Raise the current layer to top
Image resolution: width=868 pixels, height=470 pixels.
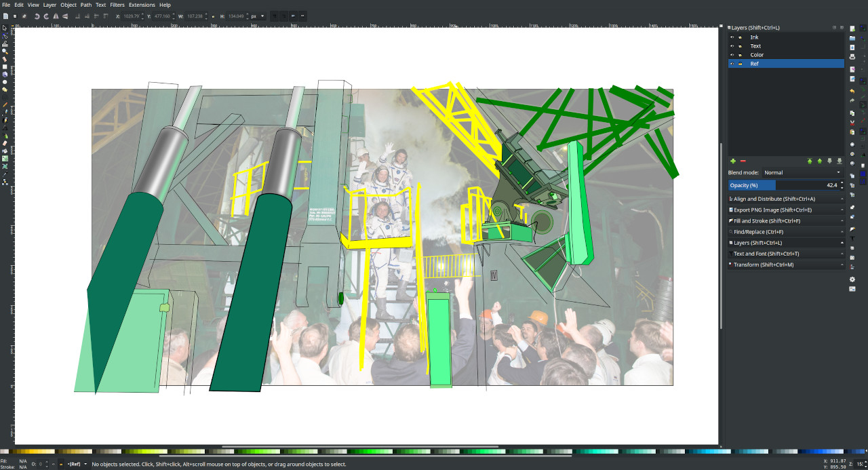point(810,161)
